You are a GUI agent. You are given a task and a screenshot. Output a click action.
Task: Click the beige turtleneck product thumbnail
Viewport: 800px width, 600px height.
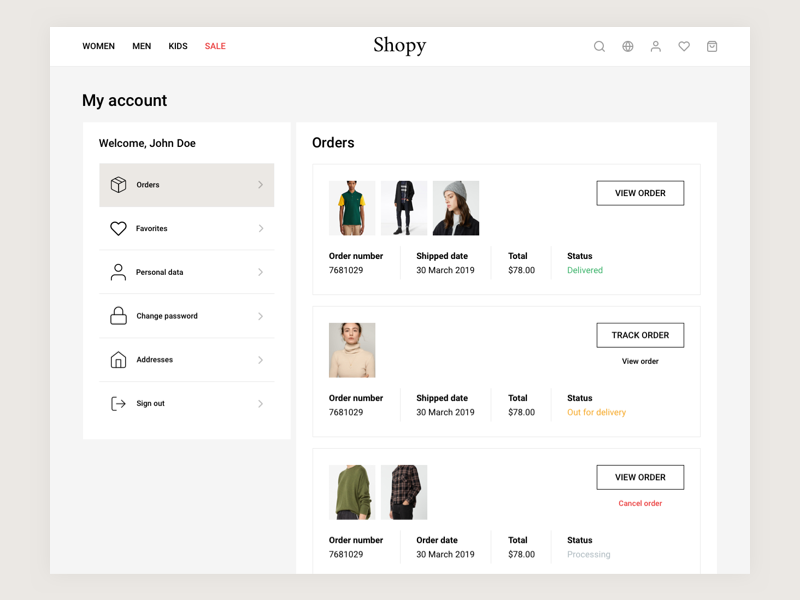click(351, 350)
